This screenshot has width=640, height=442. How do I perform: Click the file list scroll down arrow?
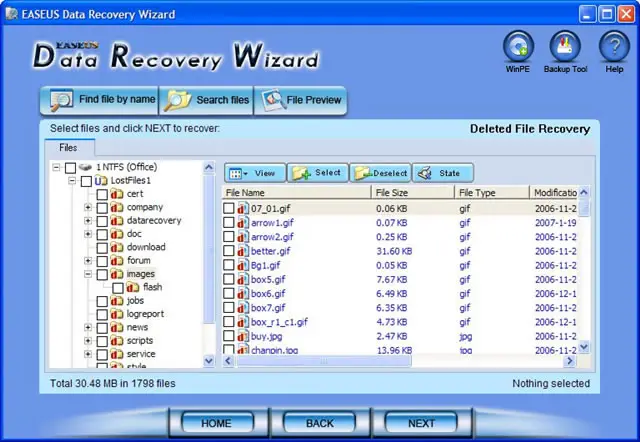point(584,347)
